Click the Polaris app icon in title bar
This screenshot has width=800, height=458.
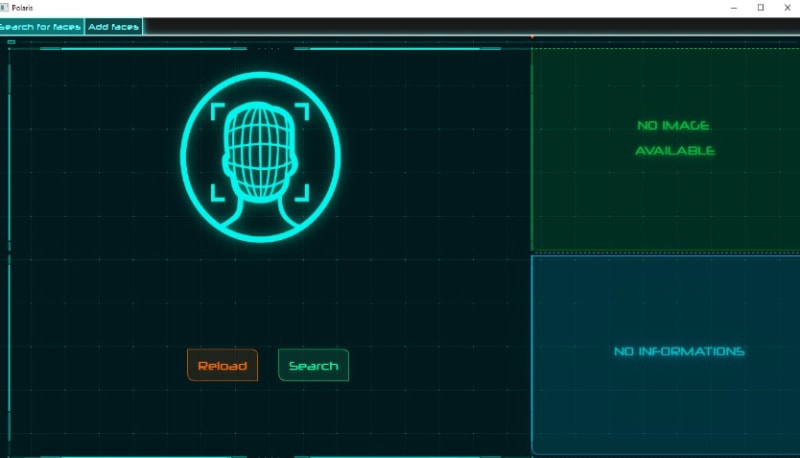click(5, 8)
